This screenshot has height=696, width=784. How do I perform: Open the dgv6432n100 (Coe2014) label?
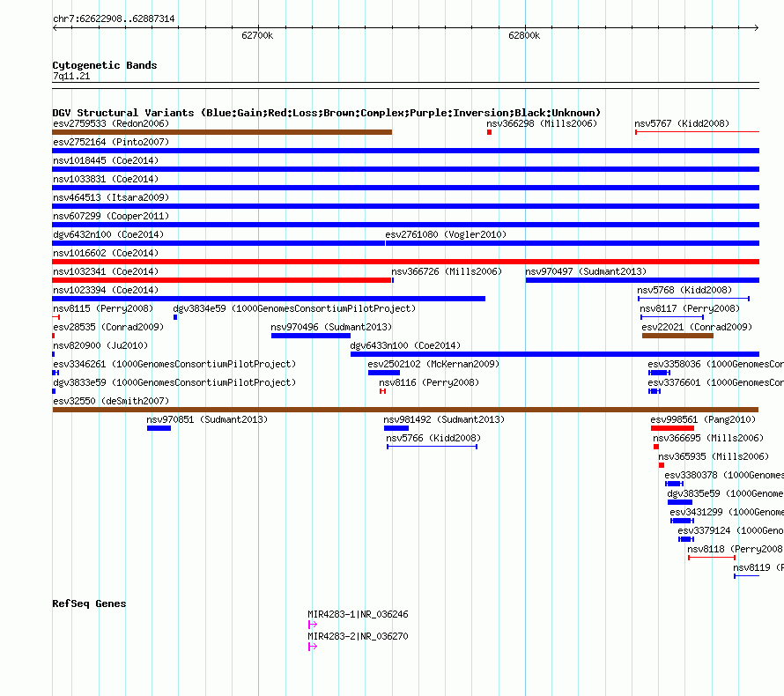(x=108, y=234)
